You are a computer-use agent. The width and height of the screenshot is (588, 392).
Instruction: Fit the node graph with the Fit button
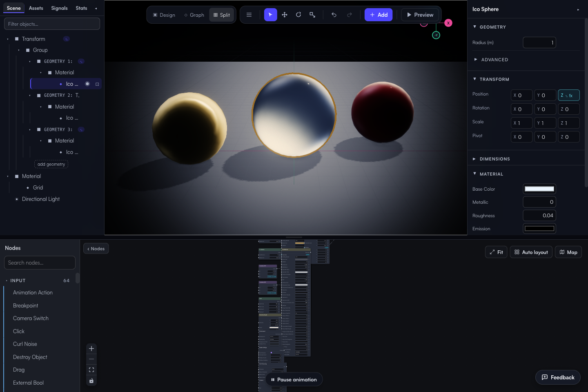[x=496, y=252]
